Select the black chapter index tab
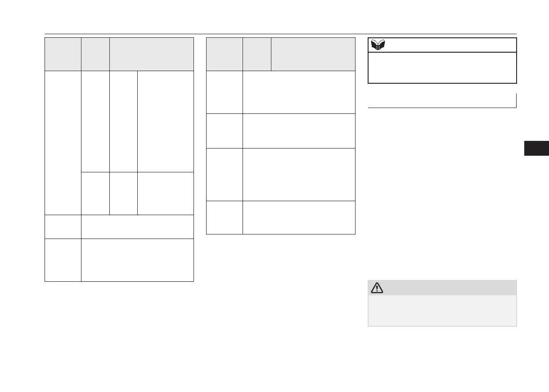The height and width of the screenshot is (392, 549). coord(536,148)
